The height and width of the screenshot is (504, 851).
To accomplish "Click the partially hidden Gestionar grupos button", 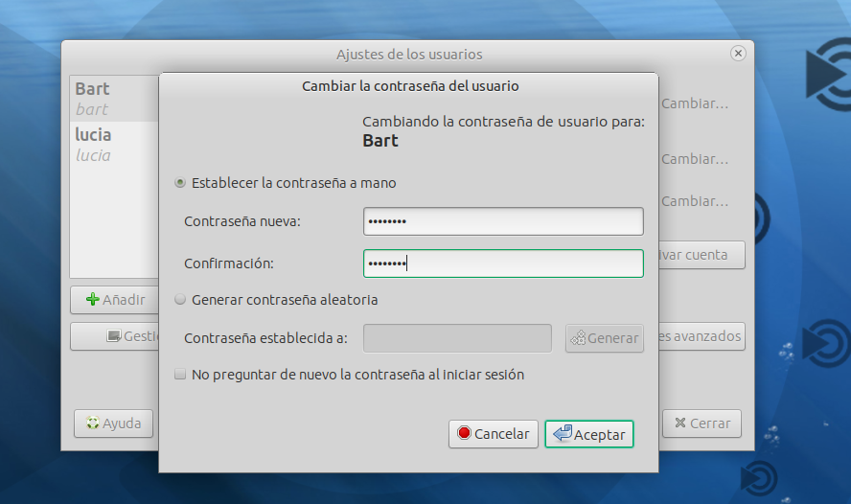I will click(x=115, y=336).
